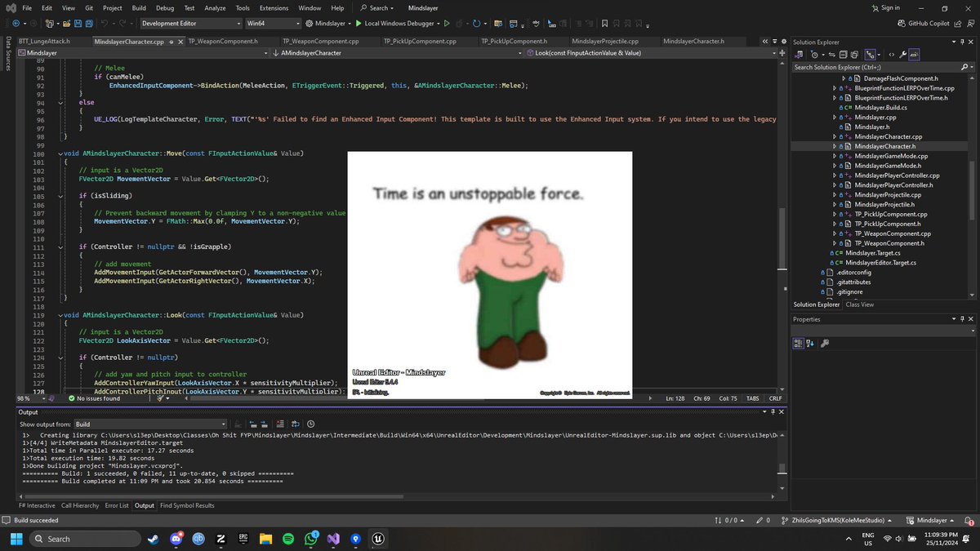Click Properties pane Categorized icon
This screenshot has width=980, height=551.
(x=799, y=344)
